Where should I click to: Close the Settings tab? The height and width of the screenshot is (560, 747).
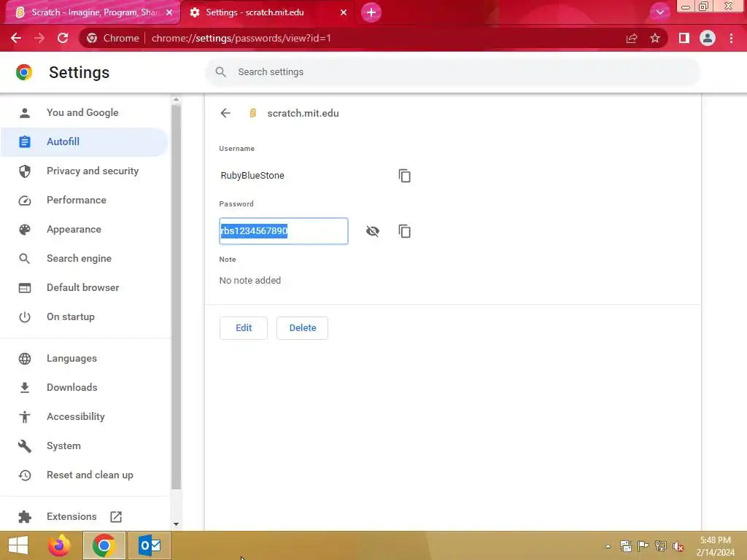coord(344,12)
